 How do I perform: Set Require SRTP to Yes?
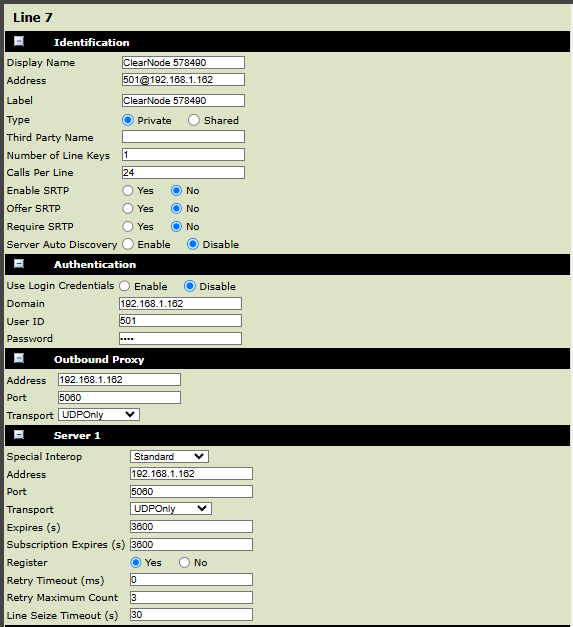coord(128,226)
